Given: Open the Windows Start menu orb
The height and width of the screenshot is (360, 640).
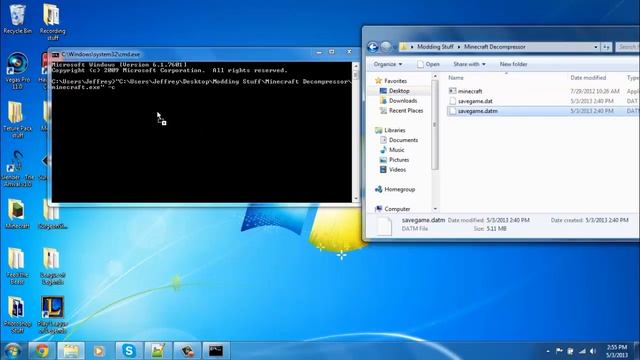Looking at the screenshot, I should point(13,351).
